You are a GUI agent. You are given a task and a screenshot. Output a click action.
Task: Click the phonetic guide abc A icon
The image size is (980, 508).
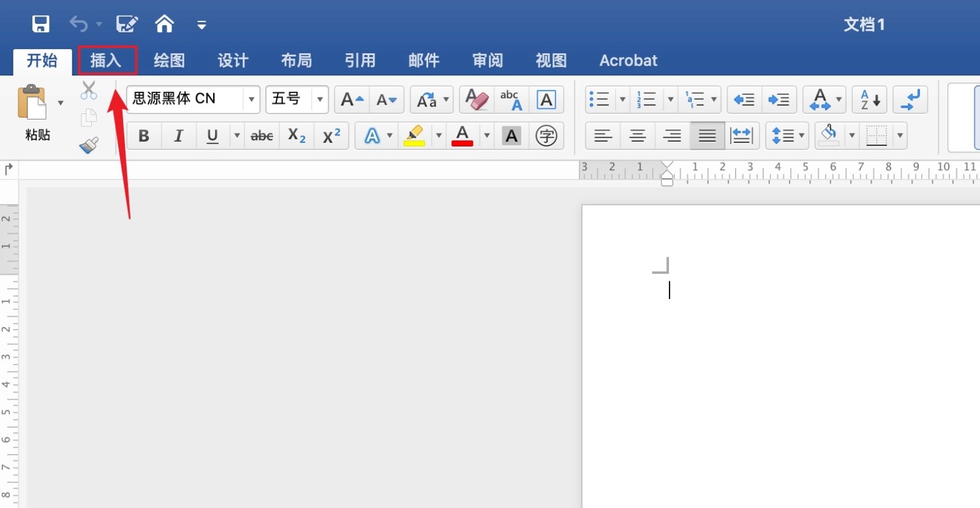tap(511, 99)
